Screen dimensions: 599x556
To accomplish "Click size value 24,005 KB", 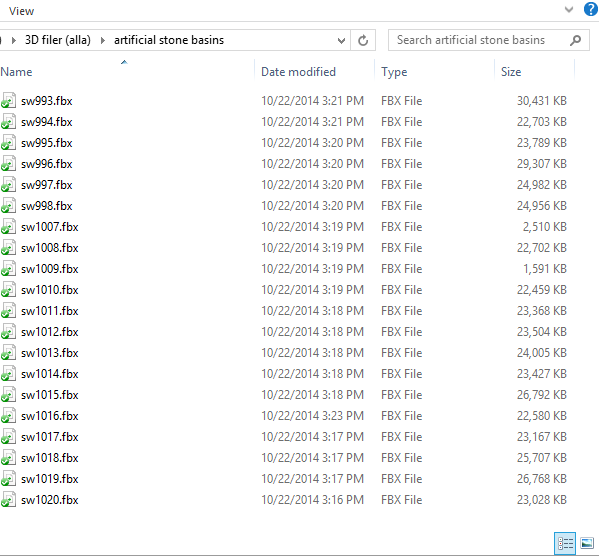I will tap(542, 353).
